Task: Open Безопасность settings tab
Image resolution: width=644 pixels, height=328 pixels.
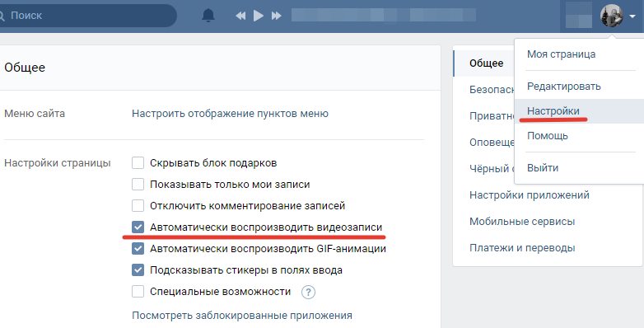Action: click(x=492, y=90)
